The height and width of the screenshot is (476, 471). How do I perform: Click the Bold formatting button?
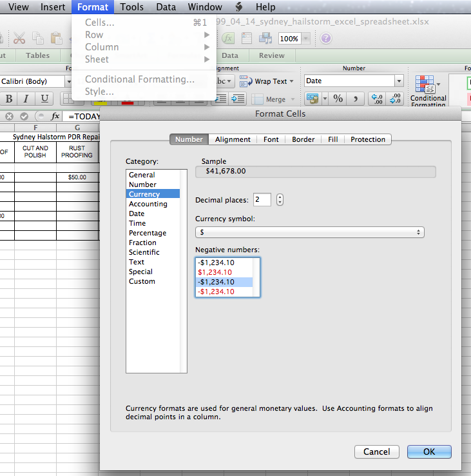point(9,99)
